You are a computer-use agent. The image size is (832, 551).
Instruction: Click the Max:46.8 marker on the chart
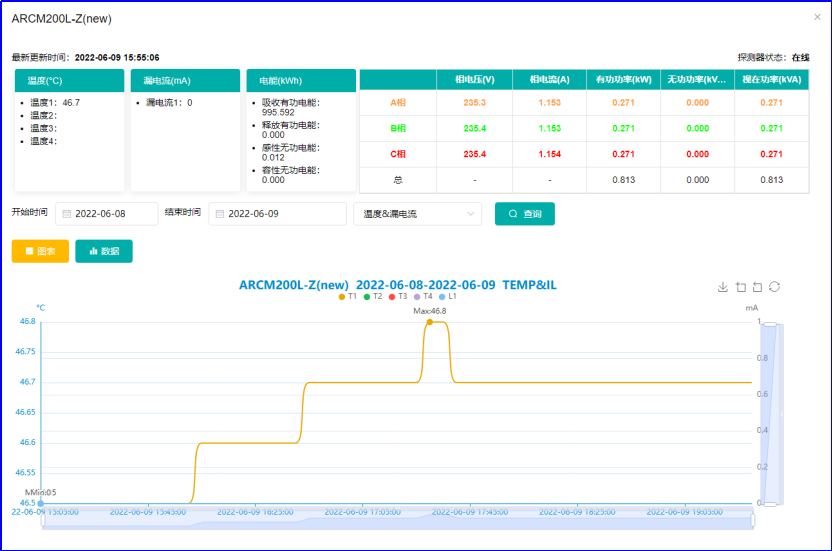430,321
